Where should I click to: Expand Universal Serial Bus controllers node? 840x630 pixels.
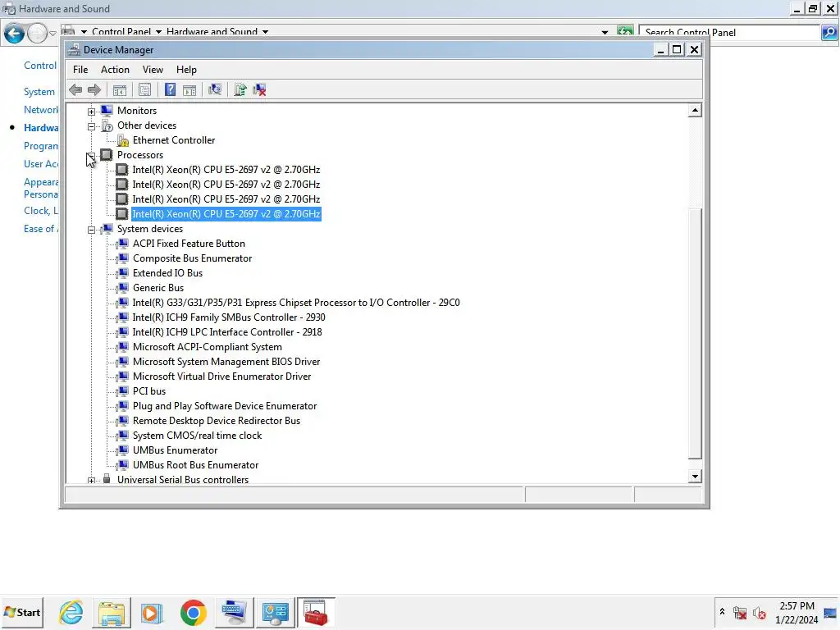click(x=92, y=481)
